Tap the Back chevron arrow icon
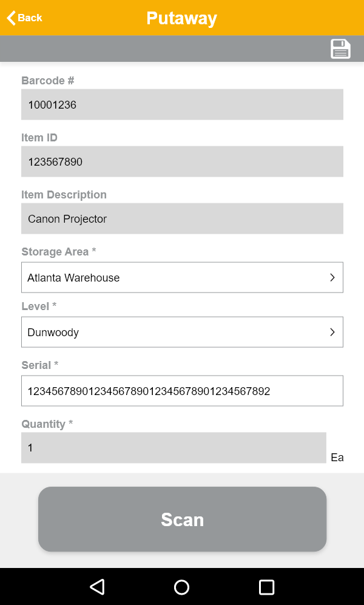This screenshot has width=364, height=605. [x=11, y=18]
